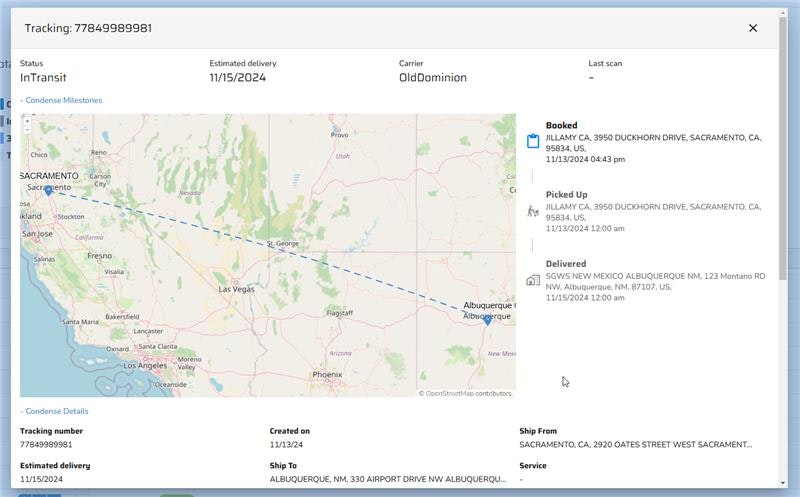Viewport: 800px width, 497px height.
Task: Click the dialog's vertical scrollbar thumb
Action: (783, 148)
